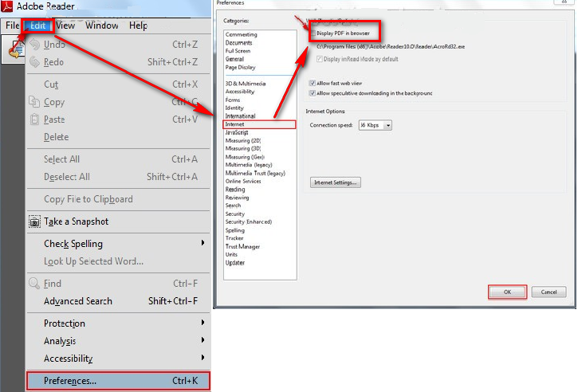578x392 pixels.
Task: Select the Measuring (Geo) category
Action: 245,157
